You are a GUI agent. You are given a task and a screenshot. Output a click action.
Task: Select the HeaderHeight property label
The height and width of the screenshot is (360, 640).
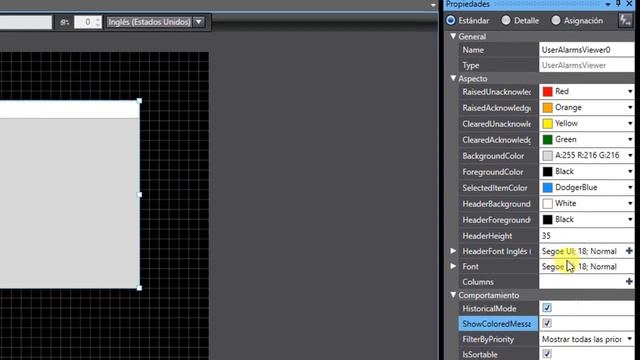[x=498, y=236]
